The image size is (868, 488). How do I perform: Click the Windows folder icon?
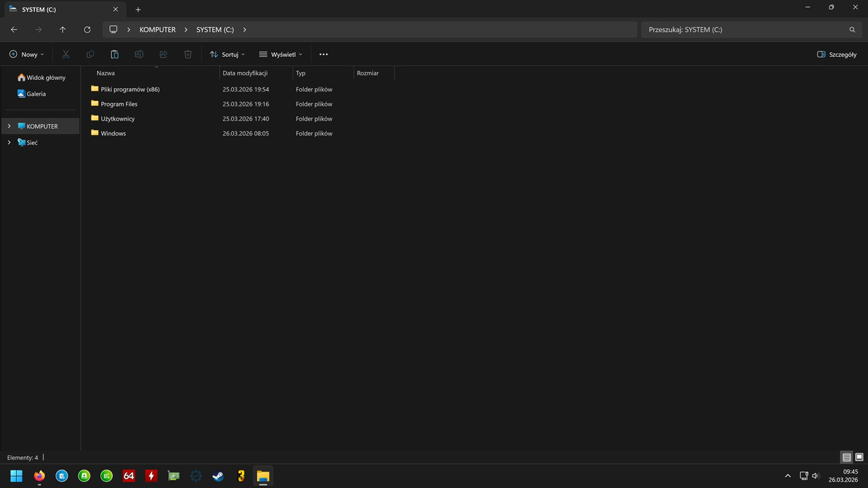click(95, 133)
